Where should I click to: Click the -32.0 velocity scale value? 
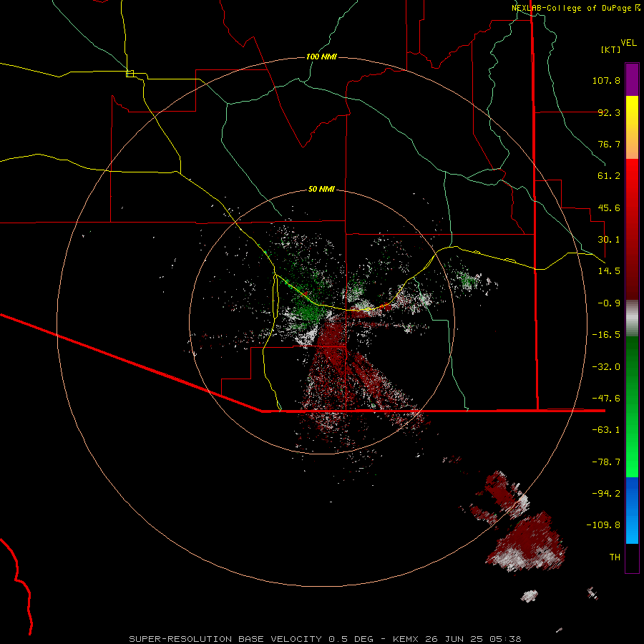(x=606, y=367)
